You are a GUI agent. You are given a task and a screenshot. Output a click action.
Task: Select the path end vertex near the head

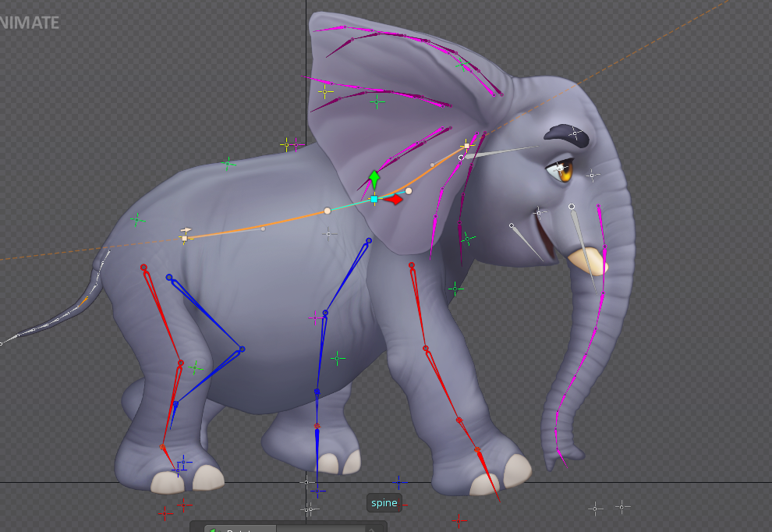(466, 146)
